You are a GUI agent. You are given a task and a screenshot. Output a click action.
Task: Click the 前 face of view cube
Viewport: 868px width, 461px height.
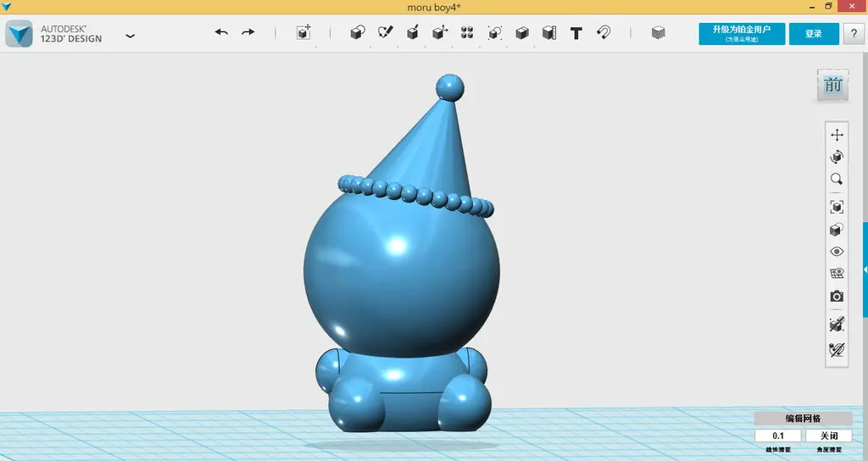point(832,85)
